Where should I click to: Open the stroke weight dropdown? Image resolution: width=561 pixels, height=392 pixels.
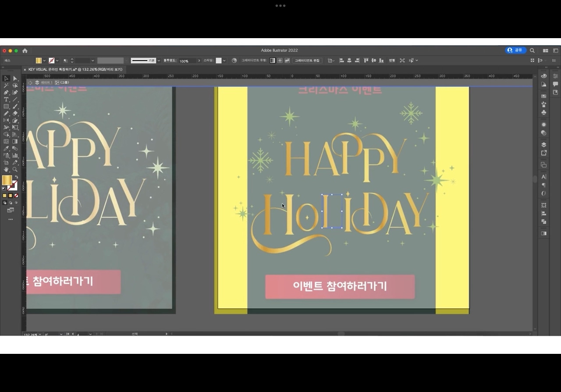(x=92, y=61)
